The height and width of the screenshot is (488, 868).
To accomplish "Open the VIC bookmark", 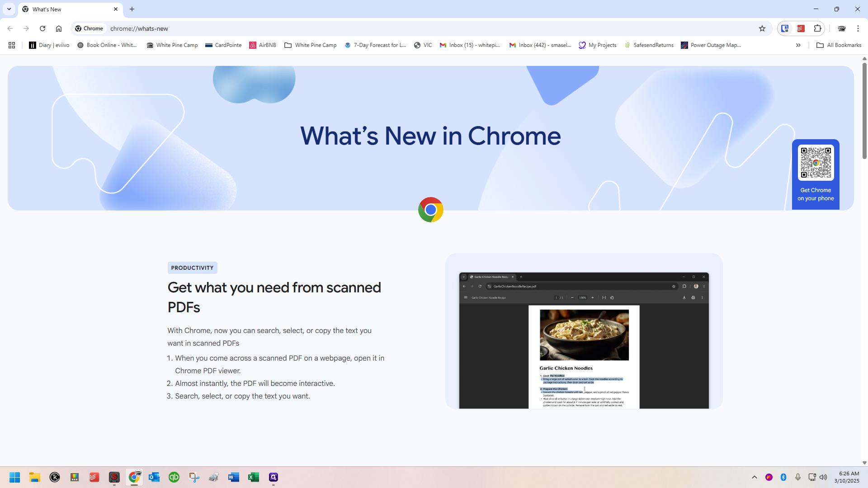I will coord(423,45).
